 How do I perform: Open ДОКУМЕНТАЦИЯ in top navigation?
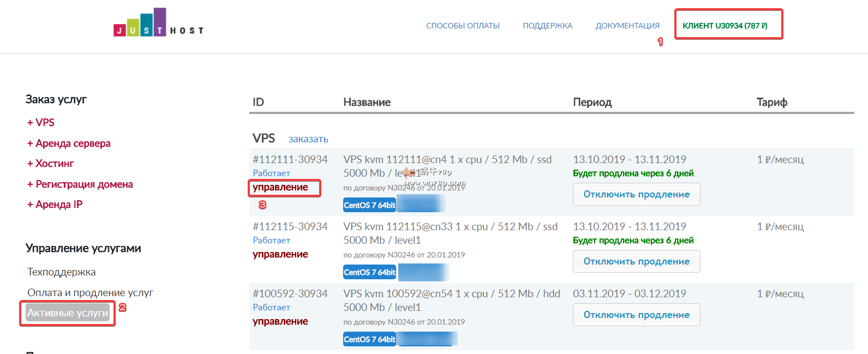click(x=627, y=26)
